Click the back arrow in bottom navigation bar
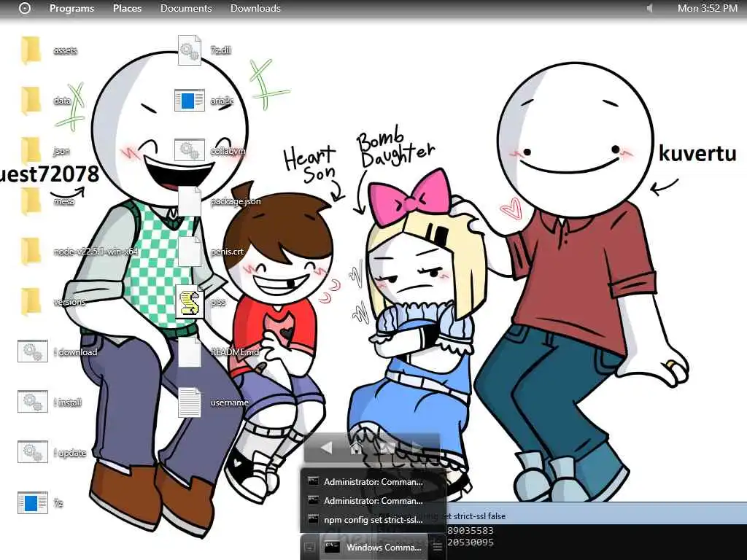 point(326,447)
